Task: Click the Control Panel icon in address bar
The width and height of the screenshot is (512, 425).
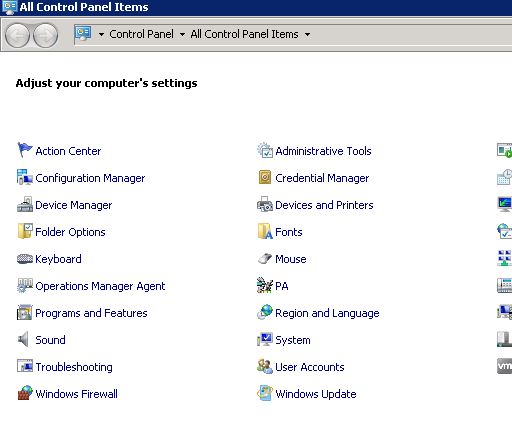Action: pyautogui.click(x=83, y=34)
